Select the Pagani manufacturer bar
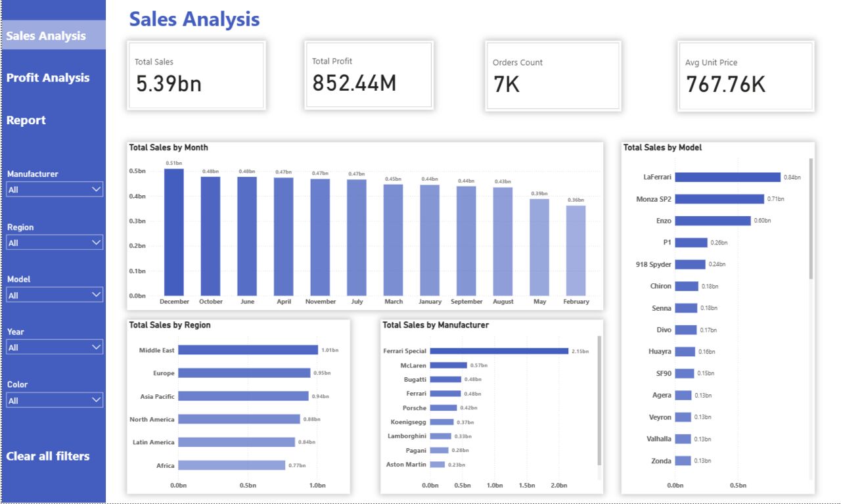 440,450
